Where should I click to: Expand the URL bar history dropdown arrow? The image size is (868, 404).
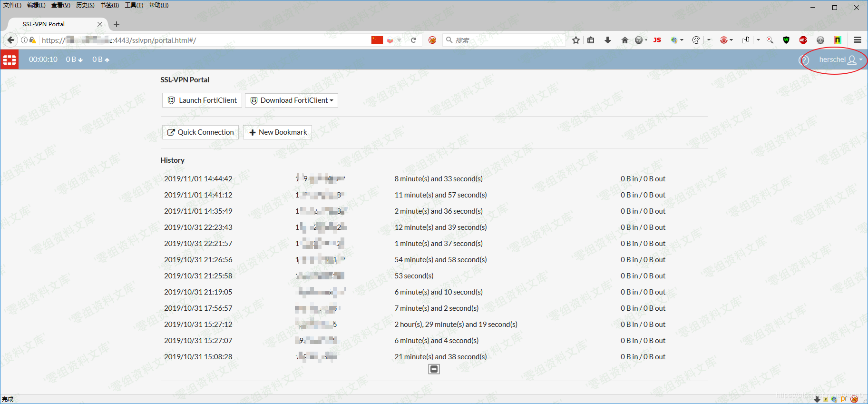400,40
